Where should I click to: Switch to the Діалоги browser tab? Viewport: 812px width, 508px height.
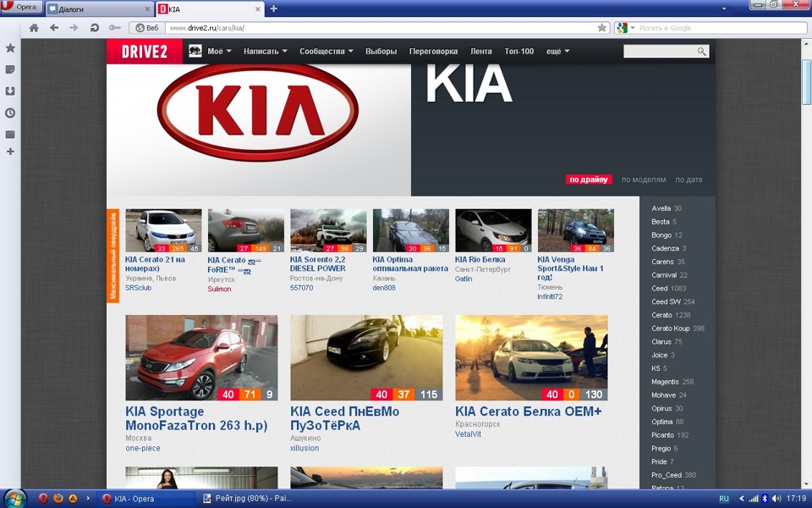[x=98, y=9]
